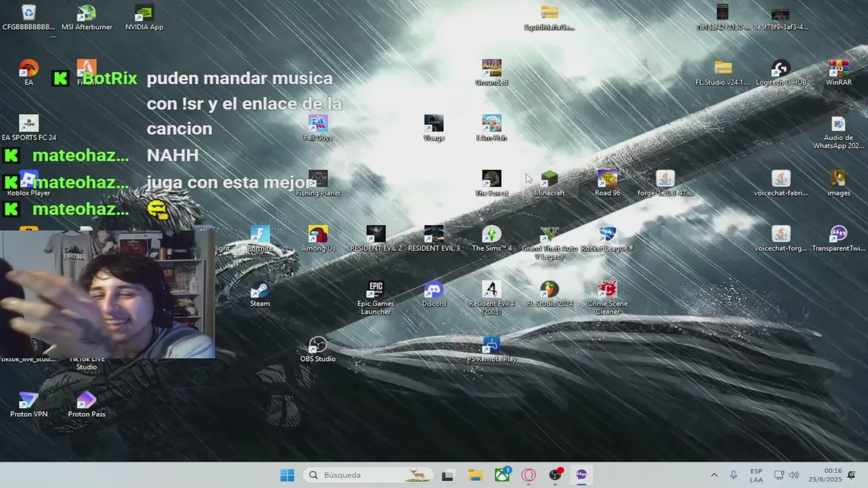This screenshot has height=488, width=868.
Task: Select the Grounded game icon
Action: [x=492, y=73]
